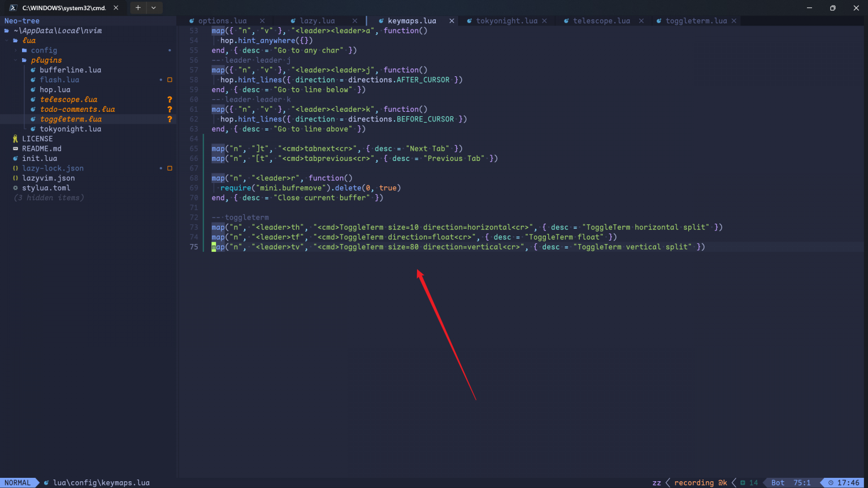Screen dimensions: 868x488
Task: Open a new terminal tab with plus button
Action: click(x=138, y=8)
